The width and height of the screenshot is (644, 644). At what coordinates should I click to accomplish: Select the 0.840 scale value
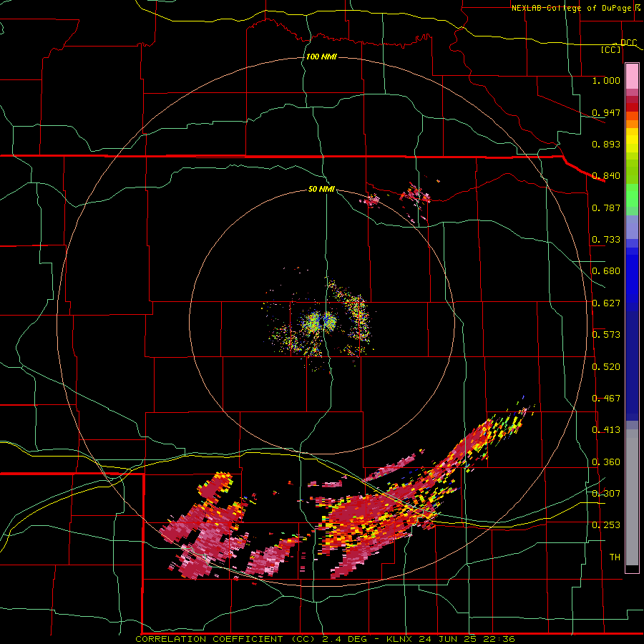pos(606,176)
